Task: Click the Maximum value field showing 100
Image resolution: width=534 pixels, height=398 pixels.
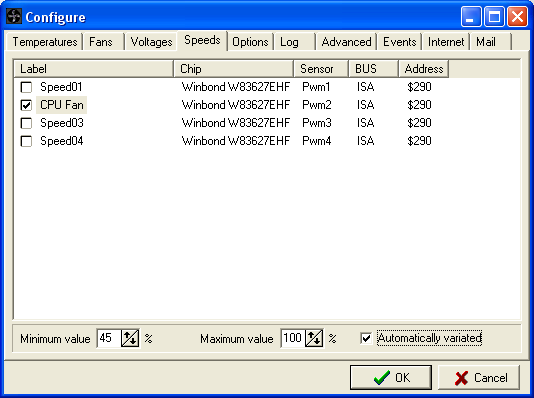Action: [x=293, y=338]
